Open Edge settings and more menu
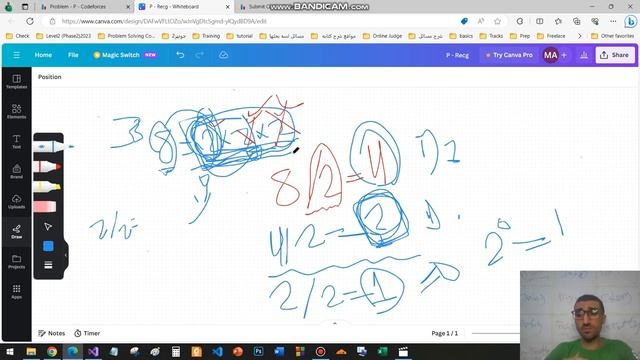 click(613, 21)
